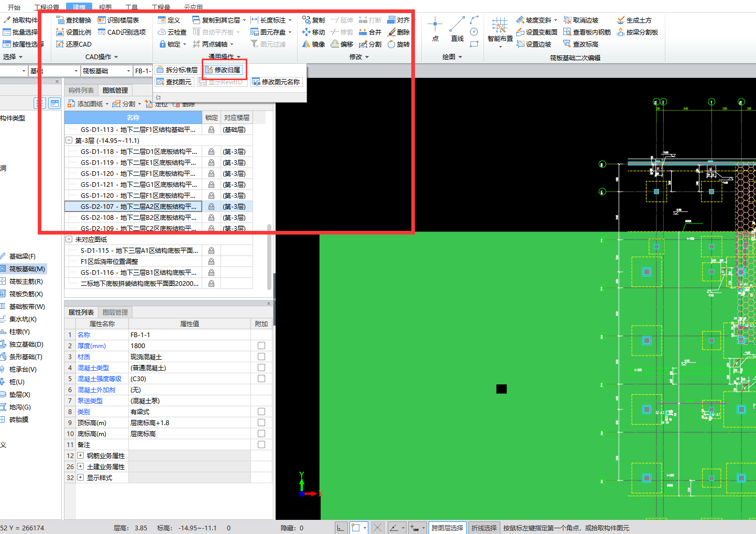Click 还原CAD icon

pyautogui.click(x=60, y=44)
